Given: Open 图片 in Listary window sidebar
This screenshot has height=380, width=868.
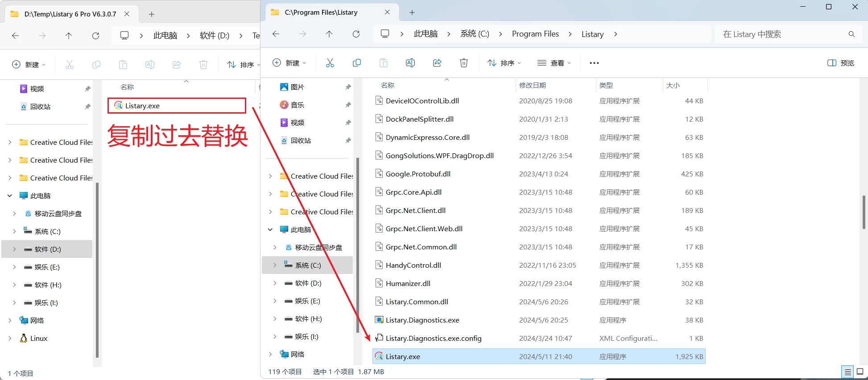Looking at the screenshot, I should pos(297,87).
